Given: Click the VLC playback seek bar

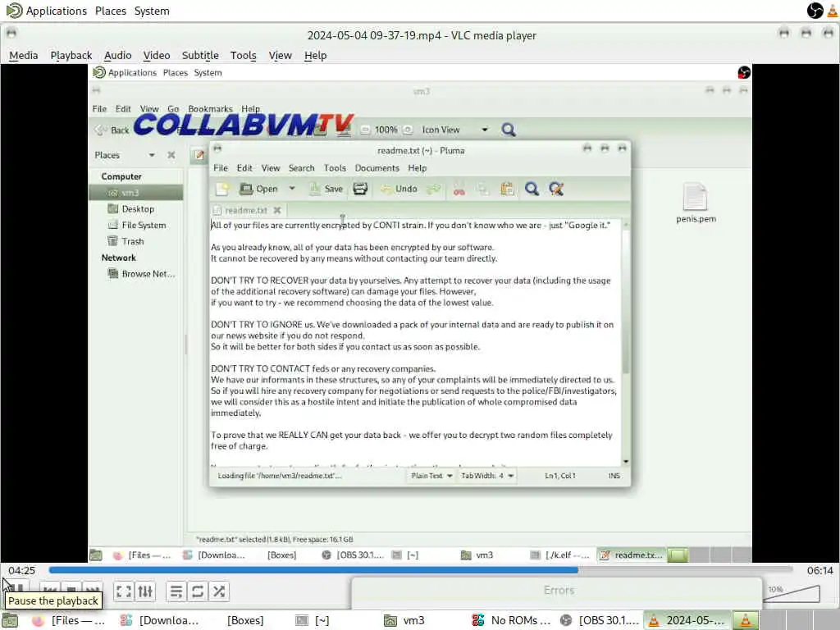Looking at the screenshot, I should (x=421, y=570).
